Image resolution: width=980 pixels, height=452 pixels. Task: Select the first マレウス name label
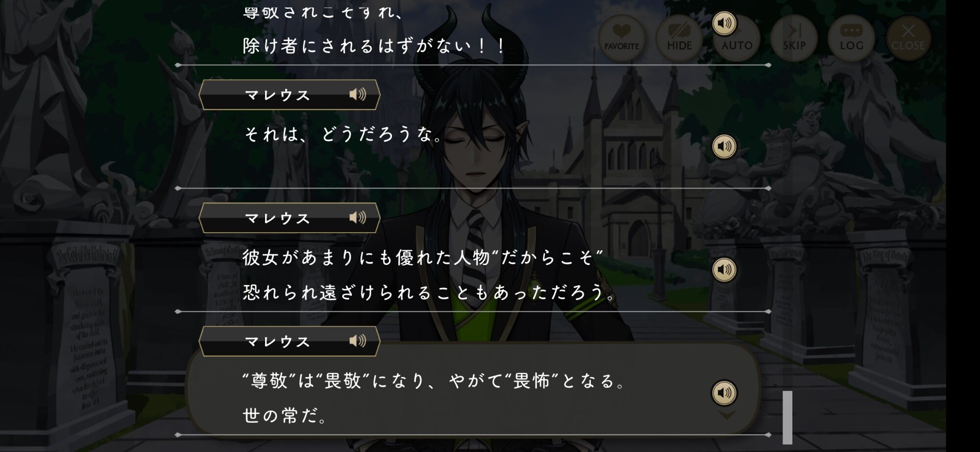[x=278, y=95]
